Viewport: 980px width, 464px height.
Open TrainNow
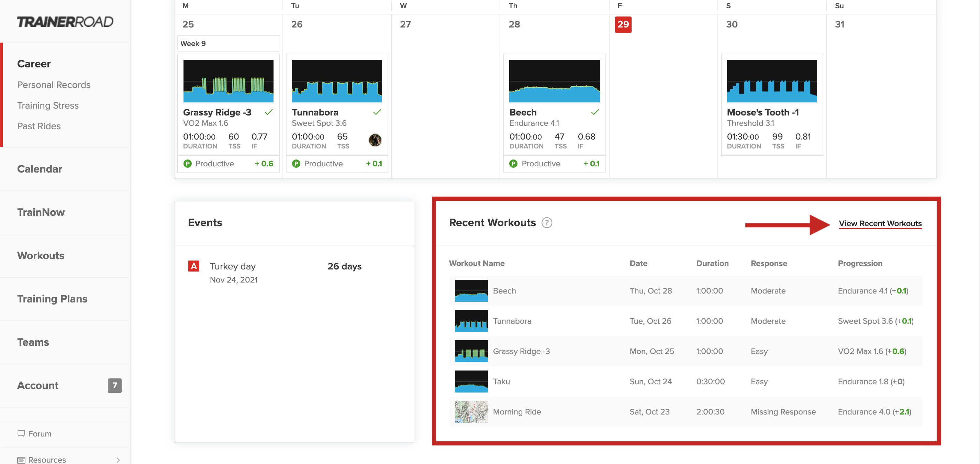coord(41,212)
